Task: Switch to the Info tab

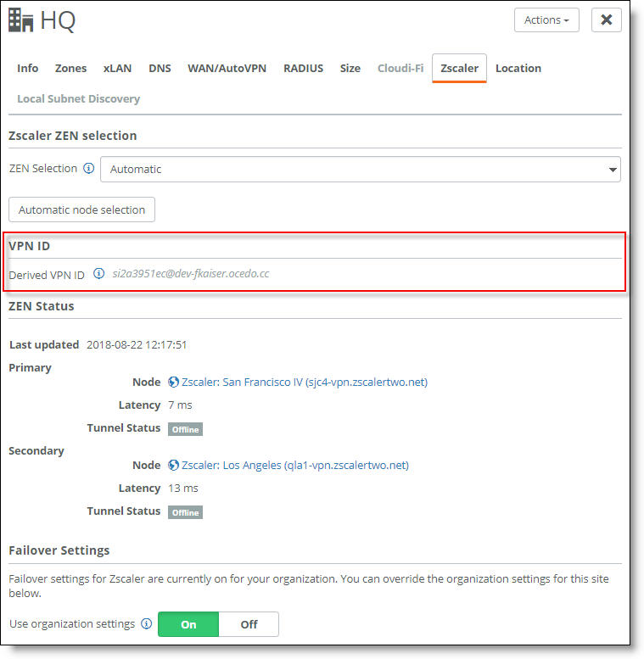Action: [28, 68]
